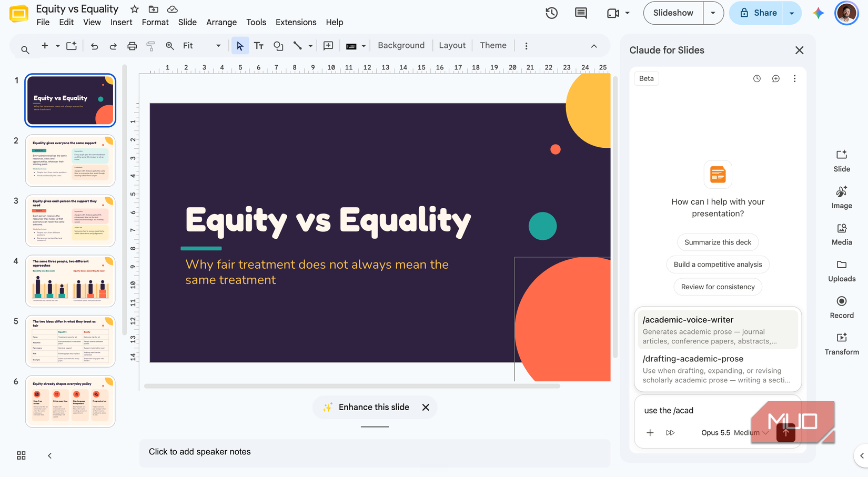Open the Share options dropdown arrow
This screenshot has width=868, height=477.
pyautogui.click(x=792, y=13)
